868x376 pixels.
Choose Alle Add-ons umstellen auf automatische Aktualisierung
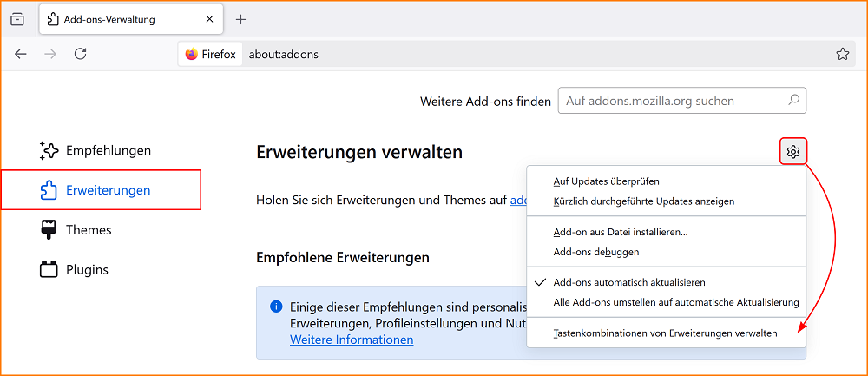pos(666,302)
